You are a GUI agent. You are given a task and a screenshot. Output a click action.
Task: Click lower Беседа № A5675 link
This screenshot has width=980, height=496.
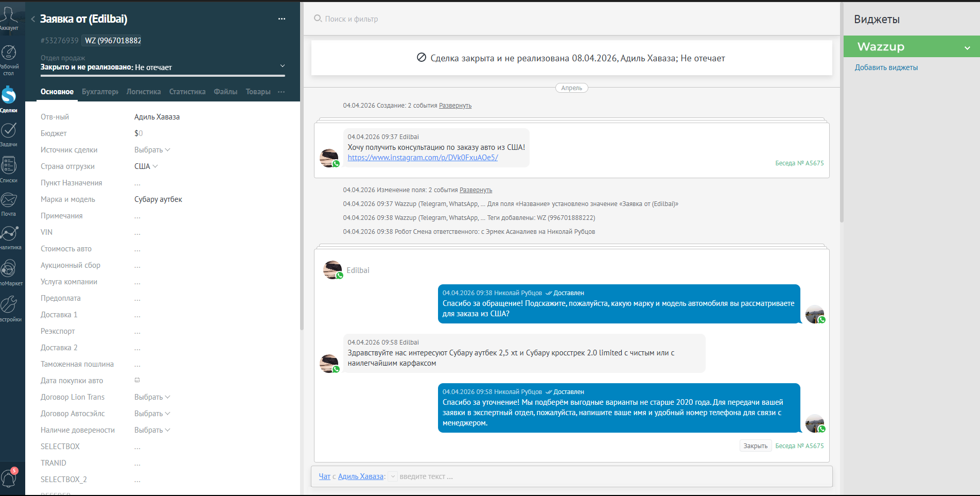click(x=799, y=446)
